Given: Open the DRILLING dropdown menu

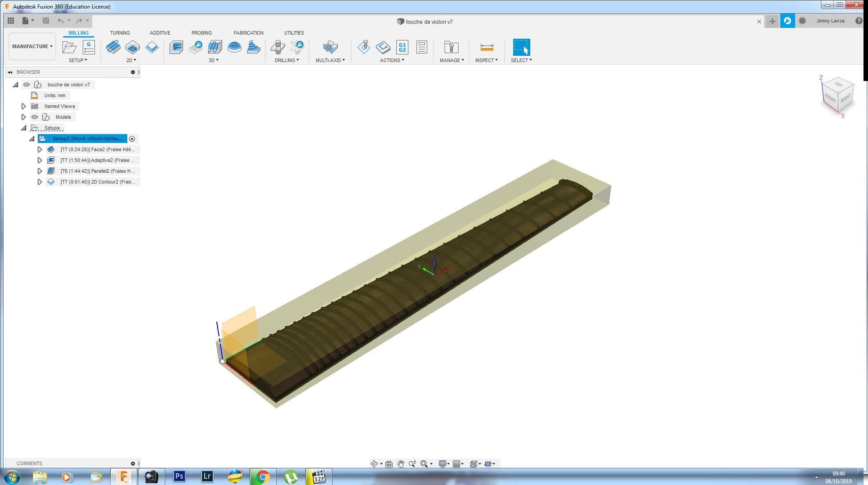Looking at the screenshot, I should coord(286,60).
